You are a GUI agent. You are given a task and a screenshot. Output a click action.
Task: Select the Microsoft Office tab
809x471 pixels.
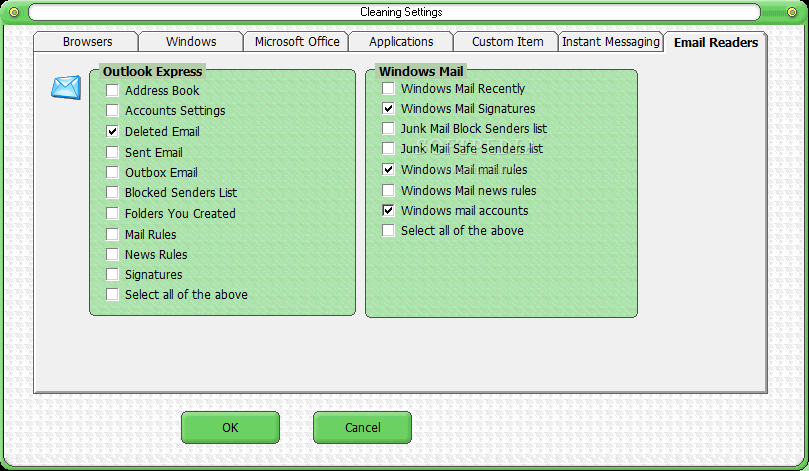pos(297,42)
